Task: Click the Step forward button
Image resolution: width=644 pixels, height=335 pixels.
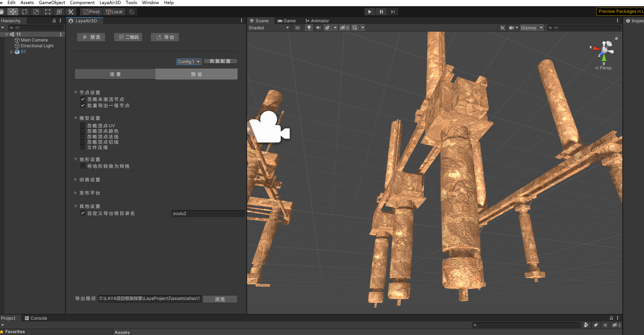Action: (393, 12)
